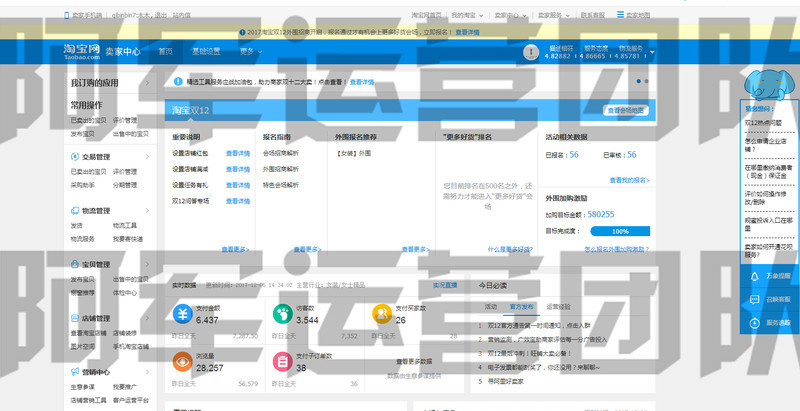Switch to the 活动 tab in 今日必读
This screenshot has width=800, height=411.
[491, 307]
